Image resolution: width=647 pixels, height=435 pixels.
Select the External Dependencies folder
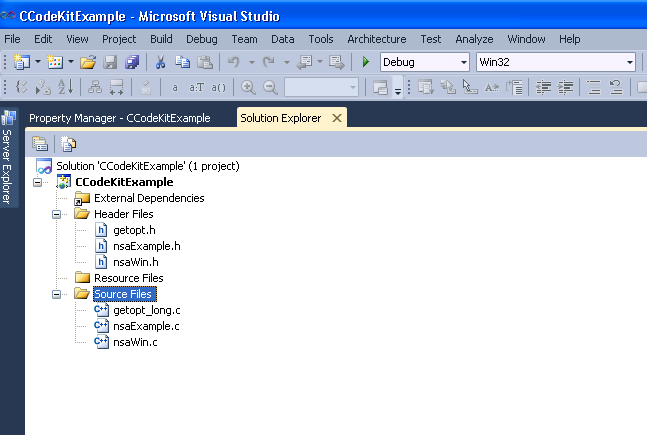tap(149, 198)
